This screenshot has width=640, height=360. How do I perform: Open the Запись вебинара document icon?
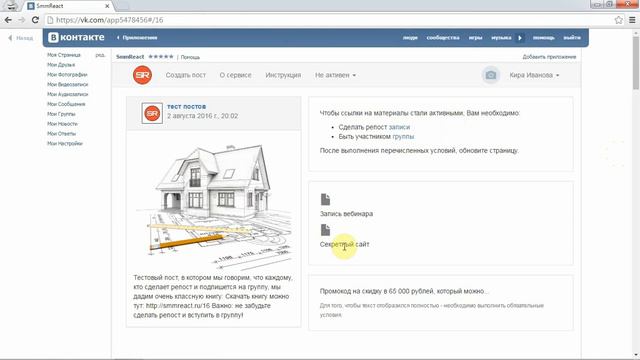pyautogui.click(x=325, y=200)
